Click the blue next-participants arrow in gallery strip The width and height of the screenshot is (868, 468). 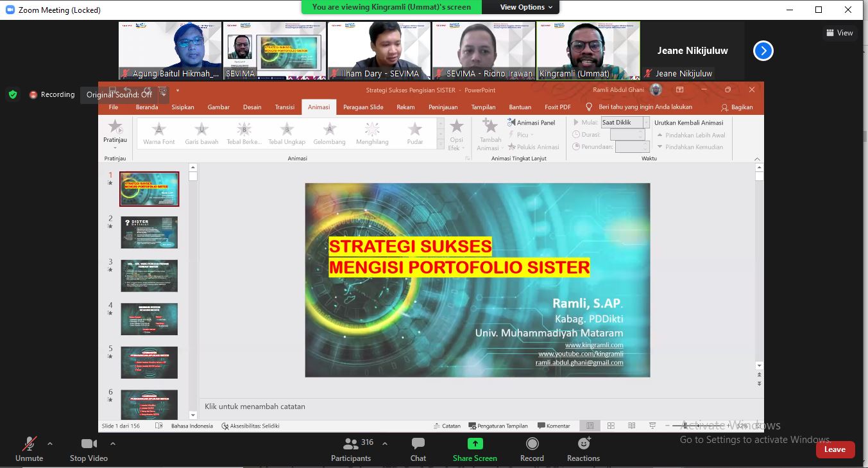point(763,51)
